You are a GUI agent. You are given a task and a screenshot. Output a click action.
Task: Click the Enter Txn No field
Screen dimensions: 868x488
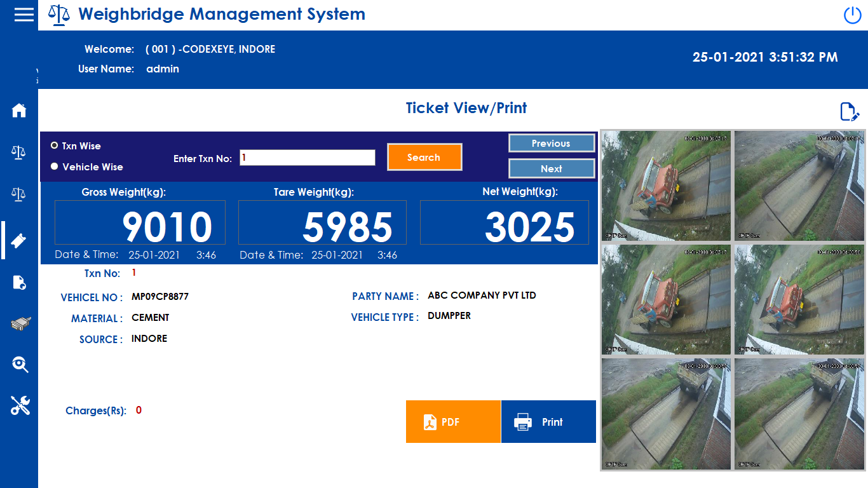307,158
